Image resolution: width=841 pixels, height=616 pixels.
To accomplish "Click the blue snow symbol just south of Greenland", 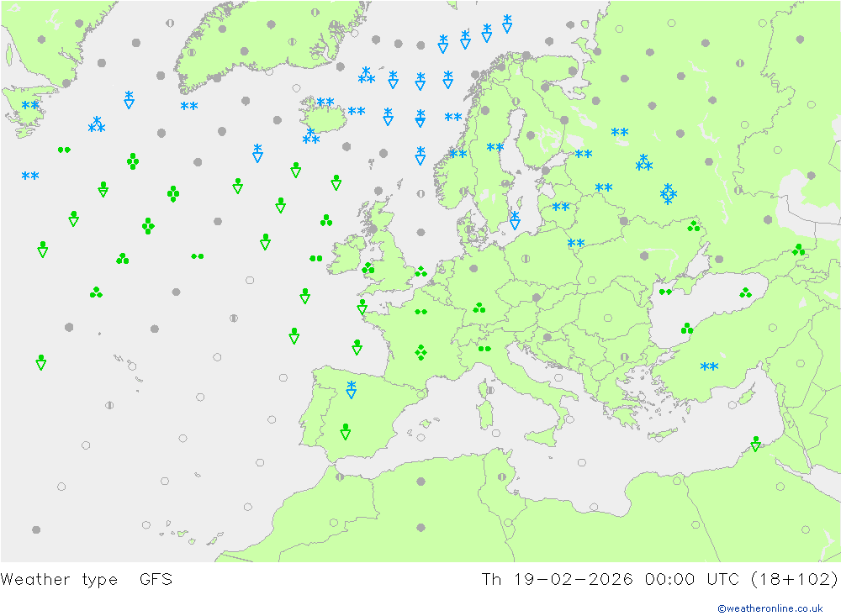I will click(188, 106).
